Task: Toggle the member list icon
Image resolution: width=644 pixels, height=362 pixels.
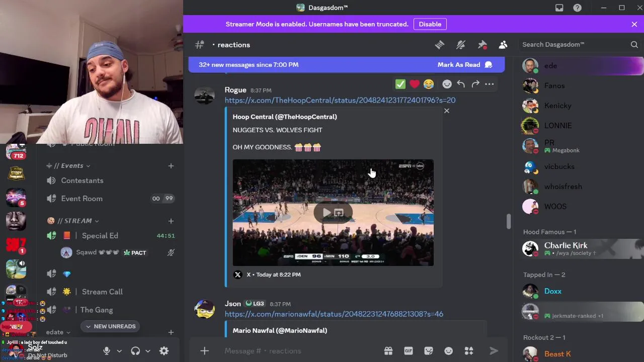Action: point(503,45)
